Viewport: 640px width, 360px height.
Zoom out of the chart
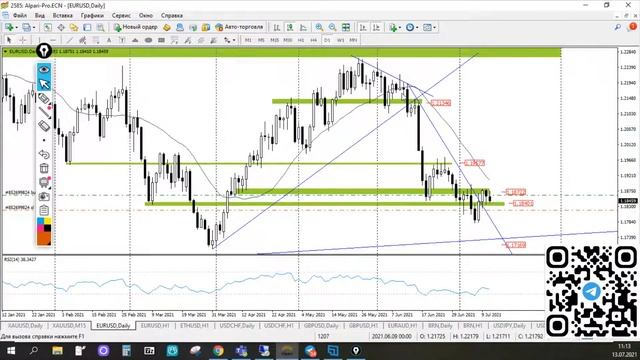click(x=333, y=27)
